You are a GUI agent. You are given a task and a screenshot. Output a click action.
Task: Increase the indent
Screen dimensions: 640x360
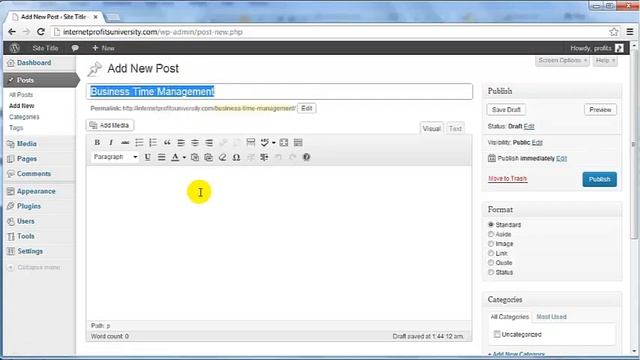[264, 157]
